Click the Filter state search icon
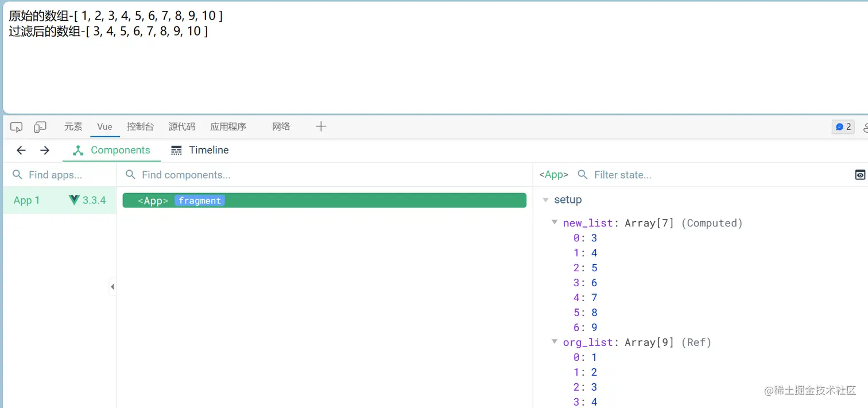The width and height of the screenshot is (868, 408). coord(583,175)
